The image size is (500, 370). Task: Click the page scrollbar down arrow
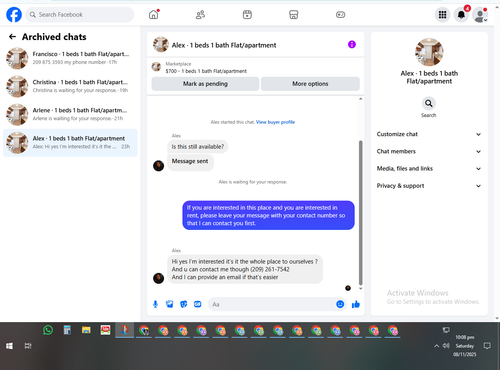497,318
